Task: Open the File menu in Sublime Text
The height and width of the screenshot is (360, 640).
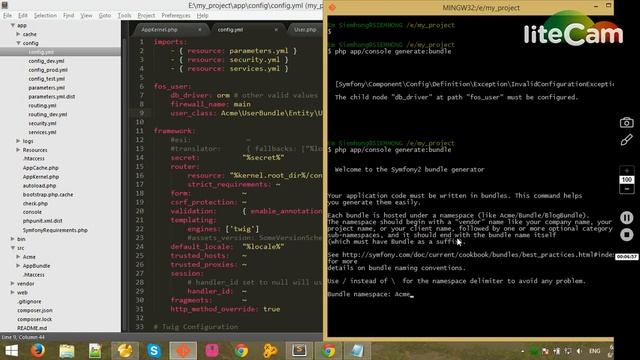Action: pyautogui.click(x=7, y=16)
